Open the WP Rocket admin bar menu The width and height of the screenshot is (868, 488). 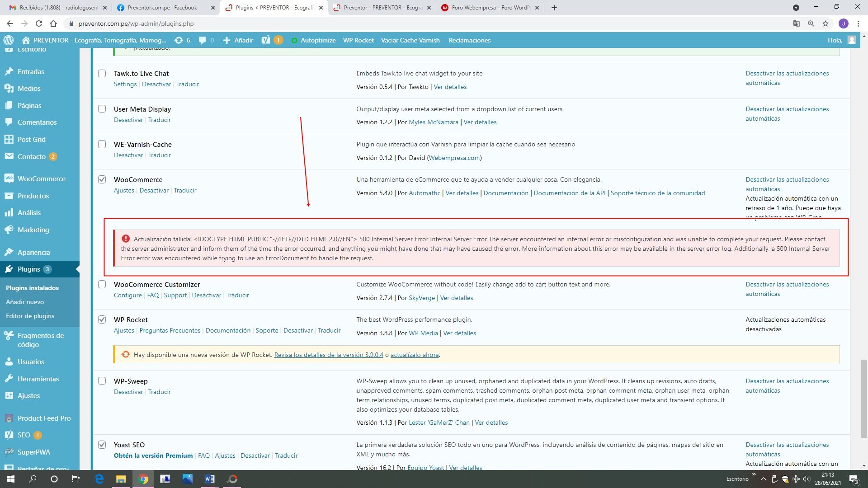coord(358,40)
